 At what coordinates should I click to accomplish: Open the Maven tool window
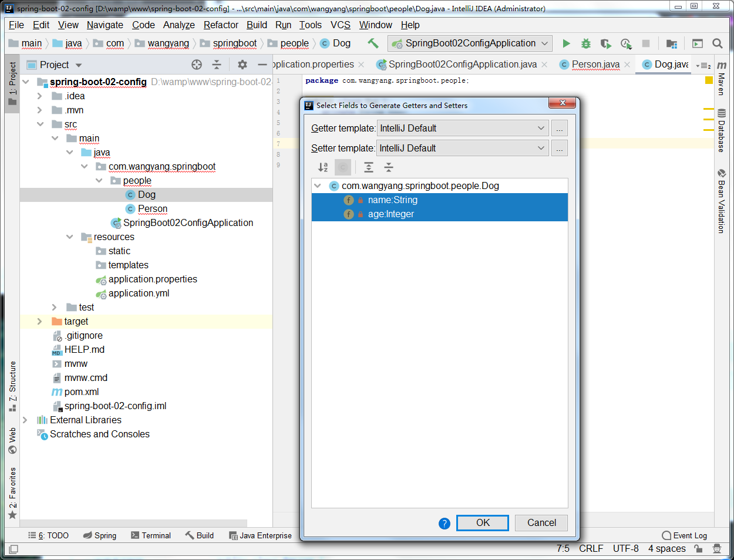[722, 77]
